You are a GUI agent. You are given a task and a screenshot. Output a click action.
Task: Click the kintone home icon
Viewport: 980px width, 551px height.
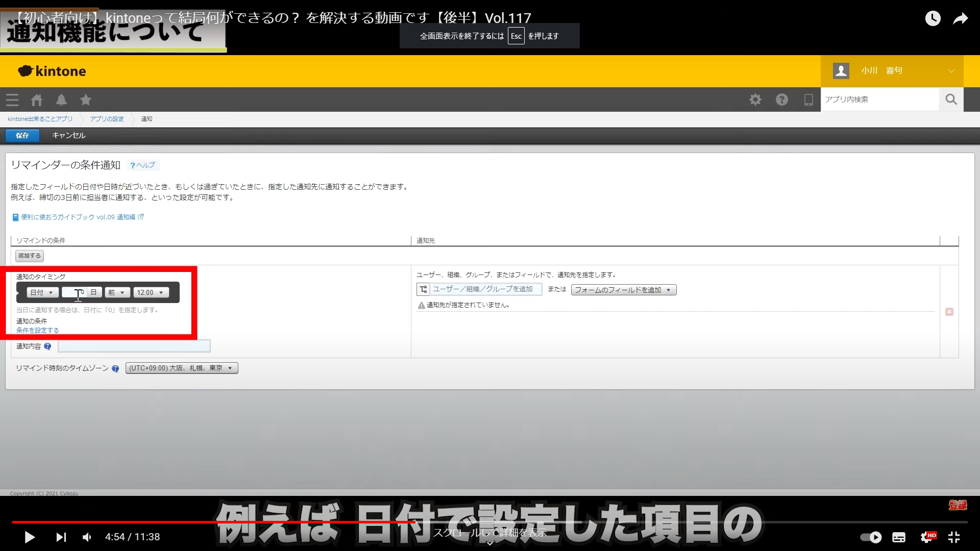click(37, 100)
